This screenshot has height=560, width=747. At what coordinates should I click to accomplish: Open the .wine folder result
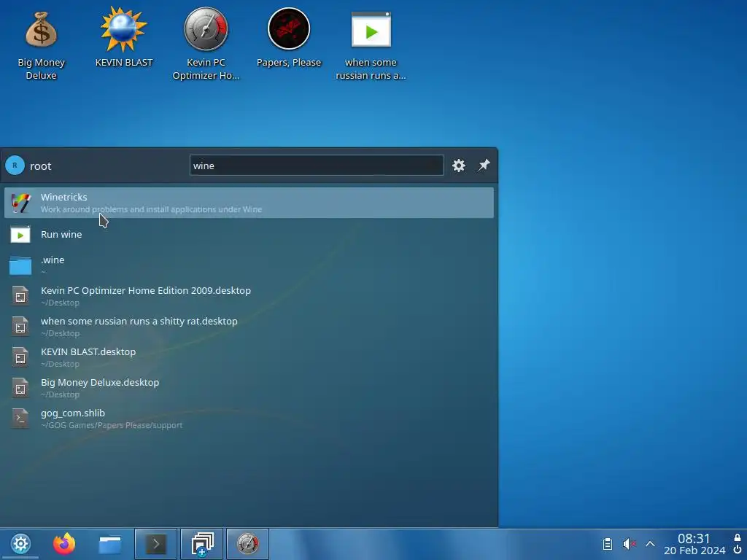click(249, 265)
